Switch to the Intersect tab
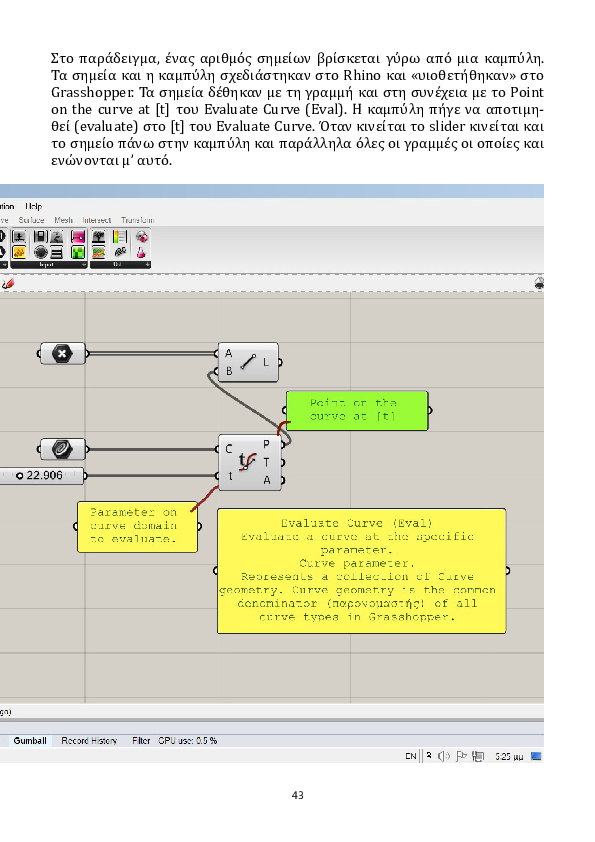This screenshot has height=842, width=595. pyautogui.click(x=97, y=220)
